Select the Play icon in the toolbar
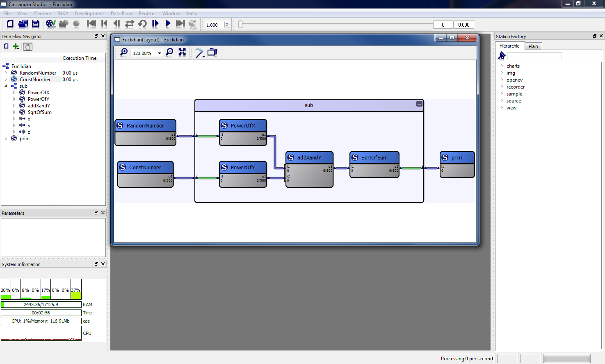Image resolution: width=605 pixels, height=364 pixels. click(x=168, y=24)
